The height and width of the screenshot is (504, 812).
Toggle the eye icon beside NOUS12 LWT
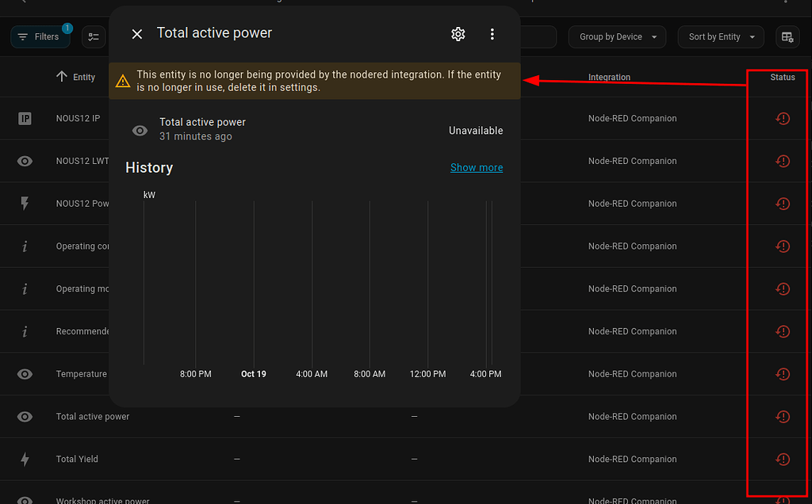(x=24, y=161)
